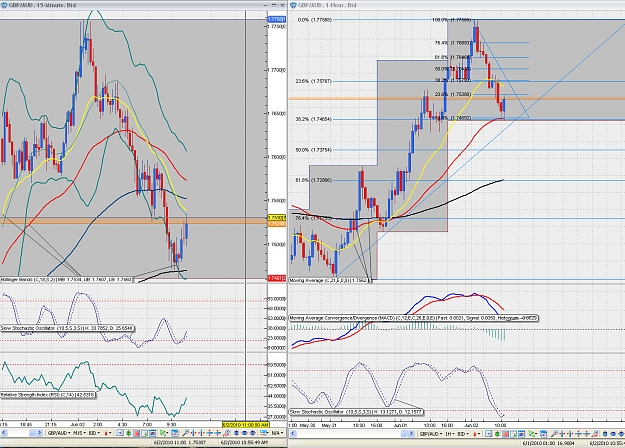Select blue magnifier zoom tool in 1-Hour toolbar
The width and height of the screenshot is (625, 448).
pyautogui.click(x=554, y=434)
